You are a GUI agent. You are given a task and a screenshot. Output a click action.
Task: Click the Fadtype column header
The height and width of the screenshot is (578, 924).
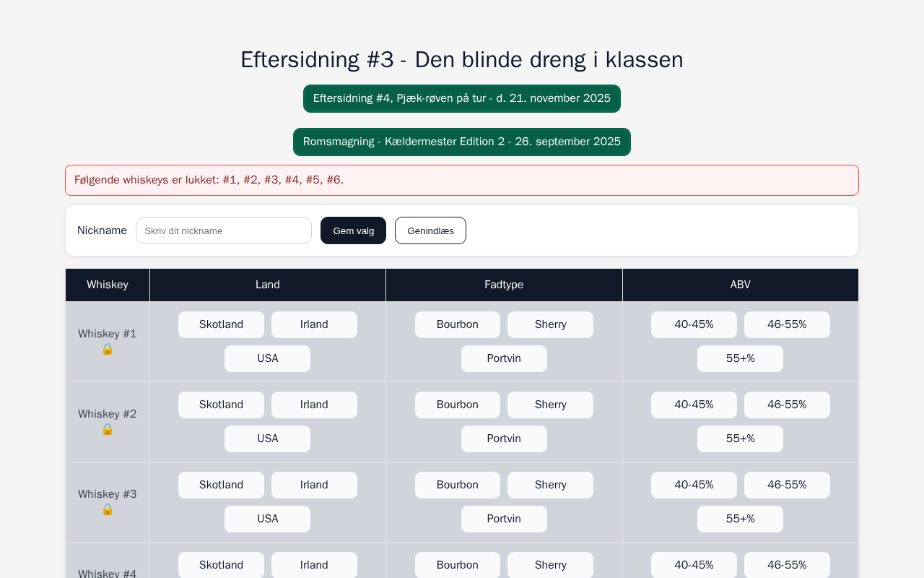(504, 285)
